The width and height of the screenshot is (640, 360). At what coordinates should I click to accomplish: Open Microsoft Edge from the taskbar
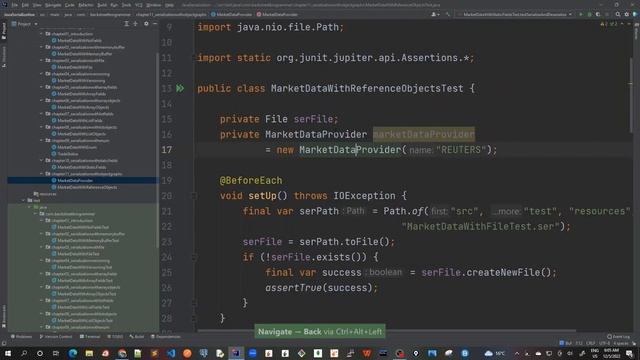73,353
